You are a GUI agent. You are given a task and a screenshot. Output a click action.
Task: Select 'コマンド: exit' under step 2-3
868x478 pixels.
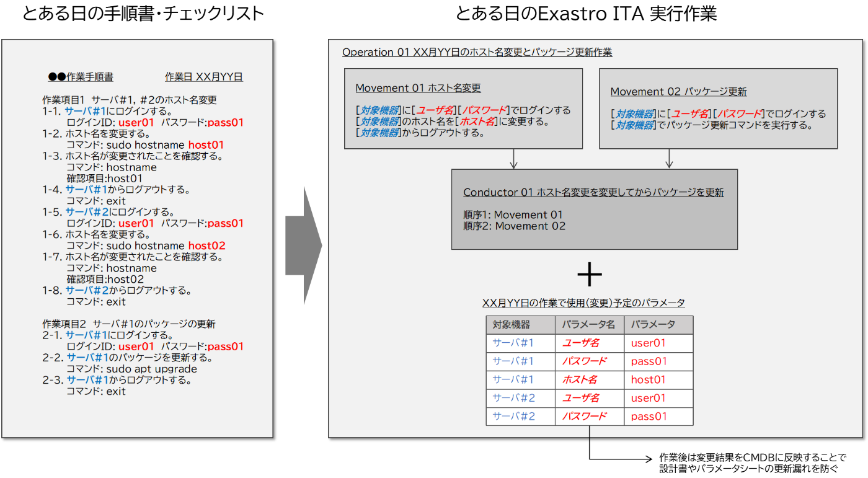(x=96, y=391)
